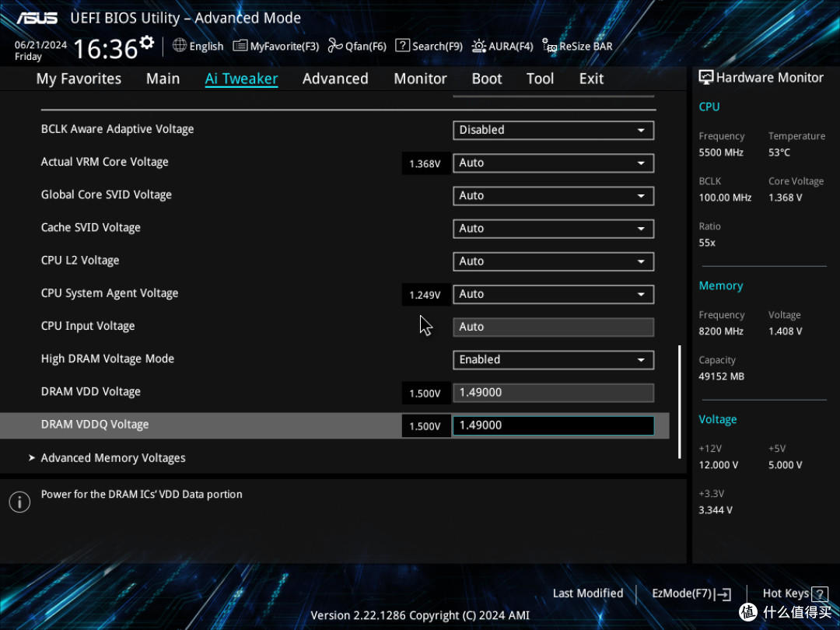Click the 16:36 clock display

point(106,49)
